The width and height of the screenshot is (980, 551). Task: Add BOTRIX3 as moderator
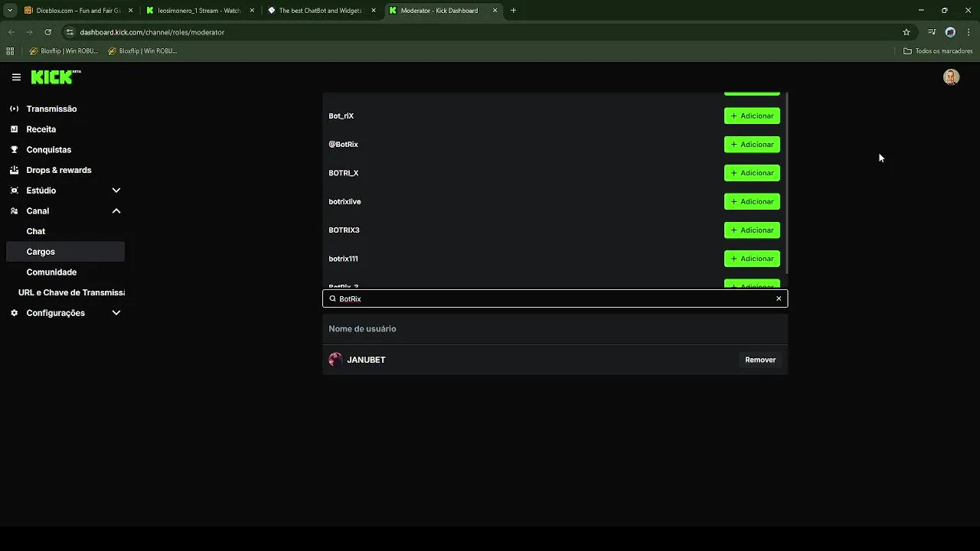752,230
